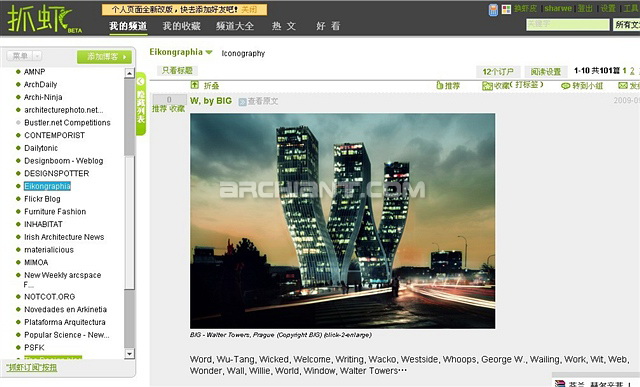Click the 查看原文 view original icon
640x387 pixels.
(242, 102)
